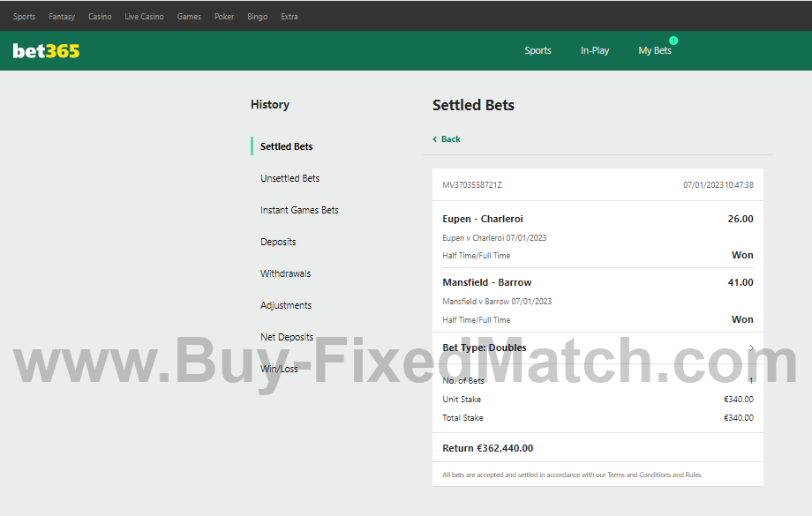
Task: Select Unsettled Bets in sidebar
Action: point(289,178)
